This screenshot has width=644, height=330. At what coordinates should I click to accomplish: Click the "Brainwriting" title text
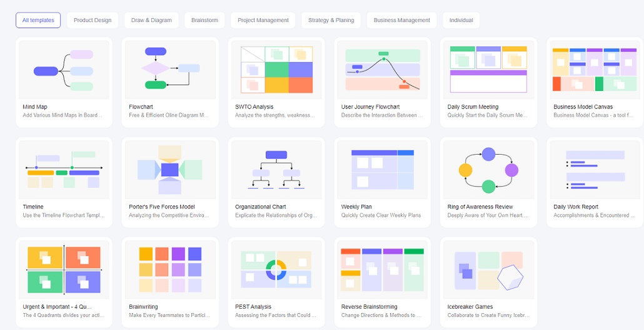[143, 307]
